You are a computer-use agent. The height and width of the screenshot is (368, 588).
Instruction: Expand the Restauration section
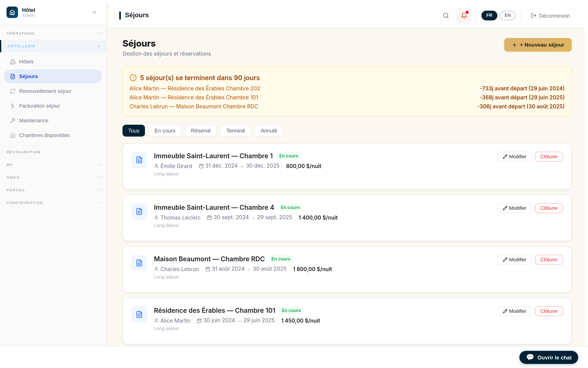[x=53, y=152]
